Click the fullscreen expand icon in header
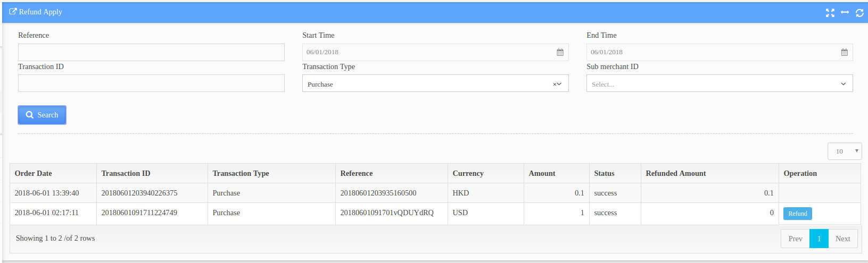Screen dimensions: 868x263 click(x=830, y=13)
